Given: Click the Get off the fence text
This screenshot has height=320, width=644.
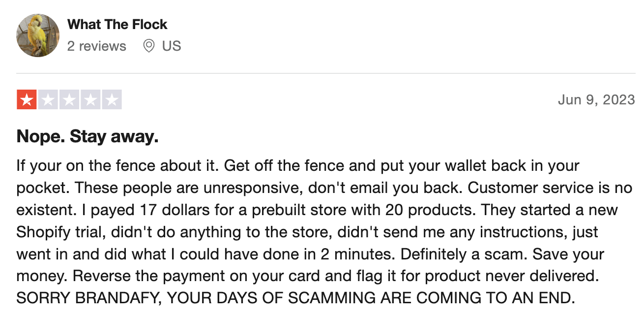Looking at the screenshot, I should click(285, 165).
